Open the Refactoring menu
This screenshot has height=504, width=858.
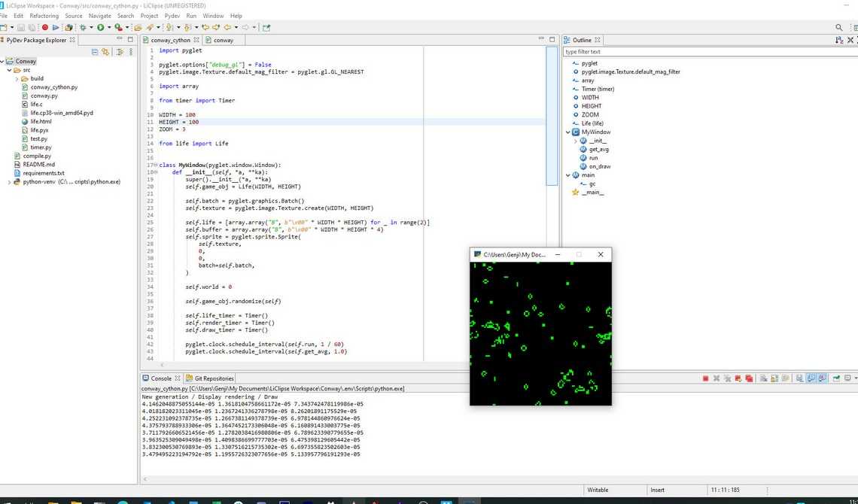pyautogui.click(x=44, y=16)
